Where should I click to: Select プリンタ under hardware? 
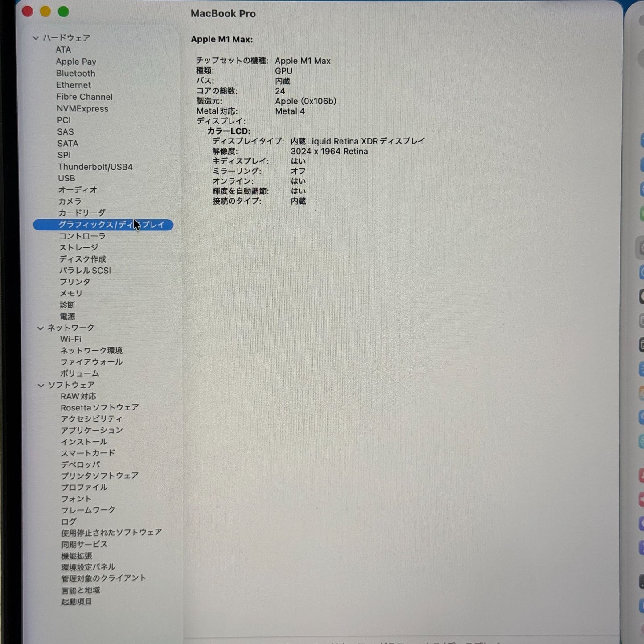75,282
